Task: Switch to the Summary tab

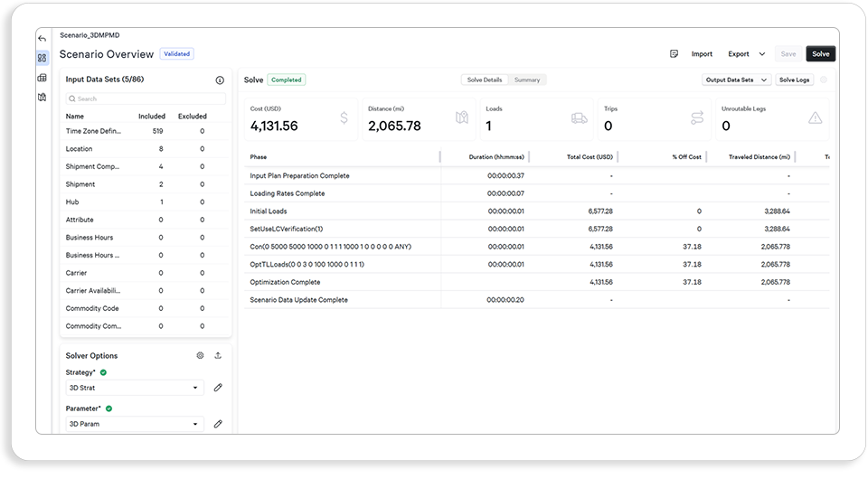Action: tap(527, 80)
